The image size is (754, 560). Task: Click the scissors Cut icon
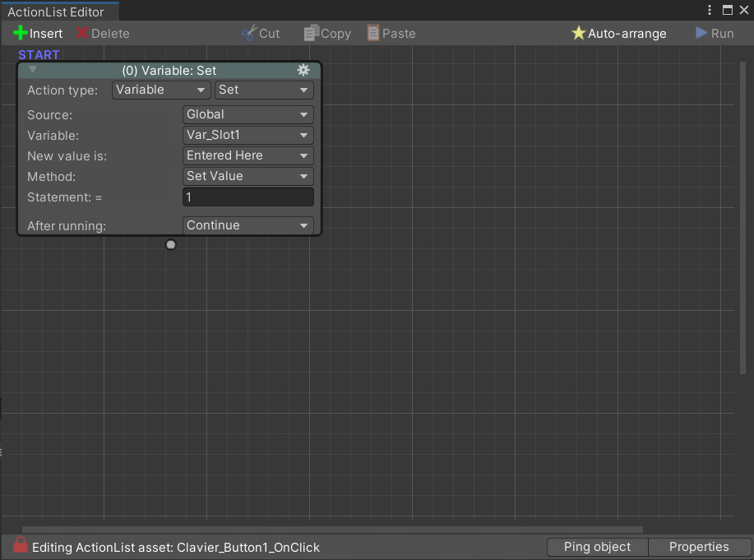pyautogui.click(x=249, y=33)
